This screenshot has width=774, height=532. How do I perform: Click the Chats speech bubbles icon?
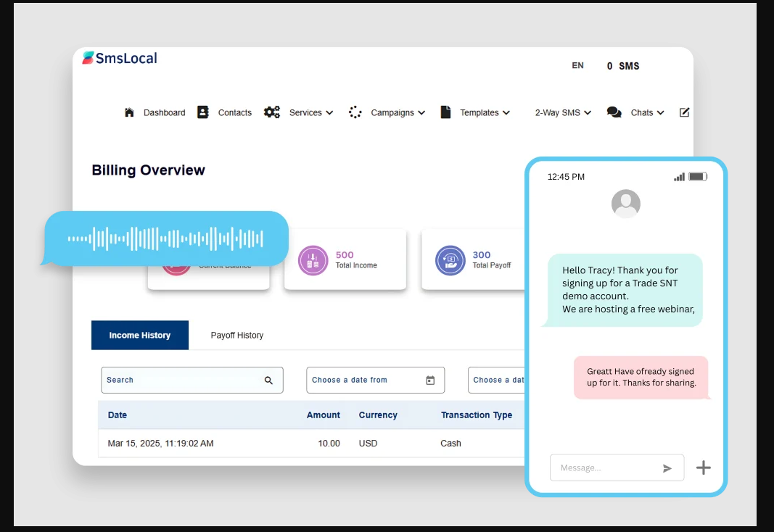coord(614,112)
